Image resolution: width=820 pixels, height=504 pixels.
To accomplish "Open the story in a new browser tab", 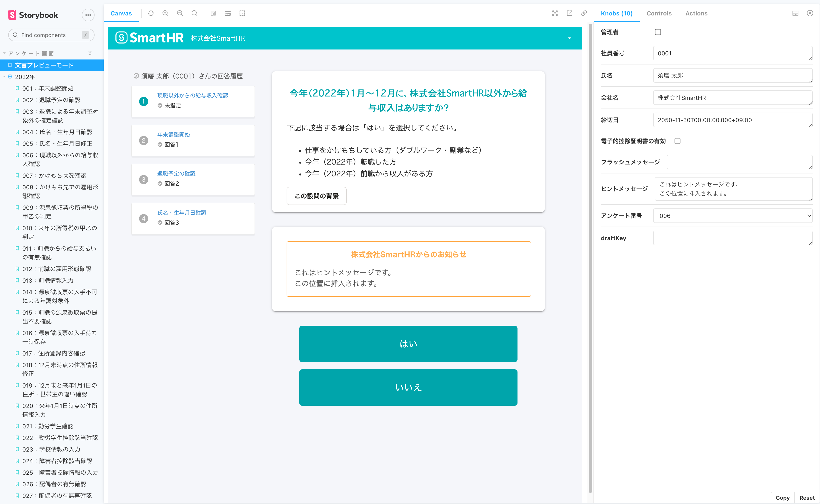I will (x=570, y=13).
